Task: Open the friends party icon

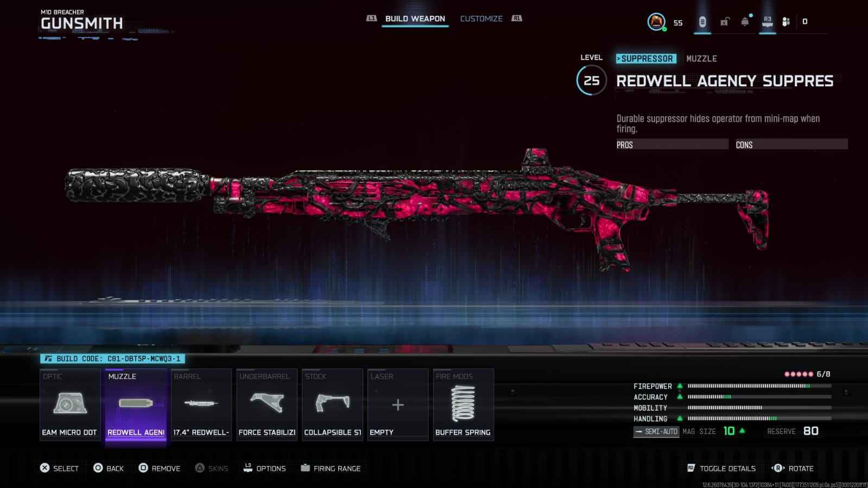Action: pyautogui.click(x=785, y=22)
